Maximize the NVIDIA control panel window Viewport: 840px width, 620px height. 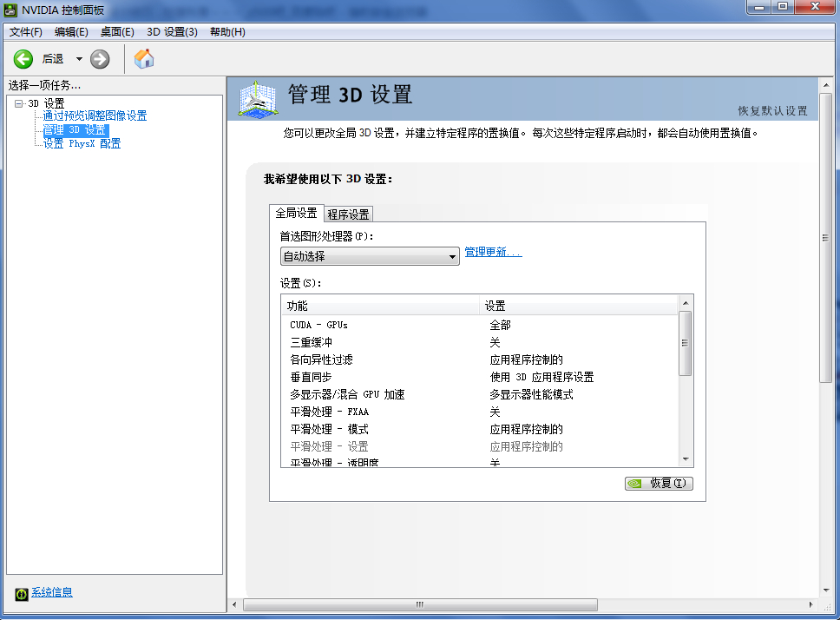[x=783, y=7]
